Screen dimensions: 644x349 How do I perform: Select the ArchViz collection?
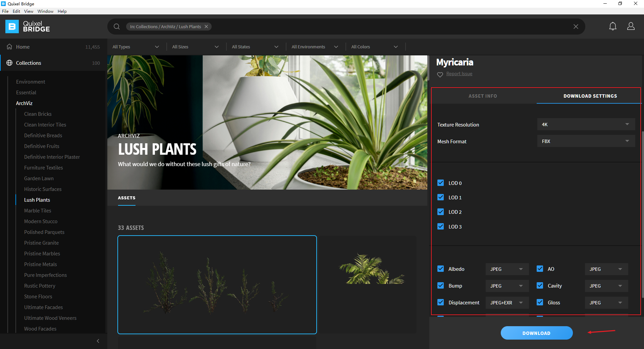[x=24, y=103]
